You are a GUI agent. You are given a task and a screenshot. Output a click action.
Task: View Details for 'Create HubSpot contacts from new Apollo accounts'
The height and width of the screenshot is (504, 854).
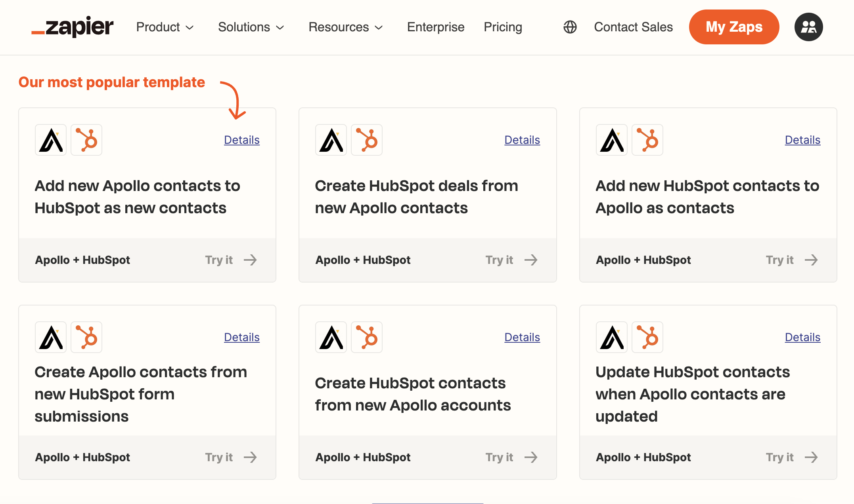tap(522, 337)
